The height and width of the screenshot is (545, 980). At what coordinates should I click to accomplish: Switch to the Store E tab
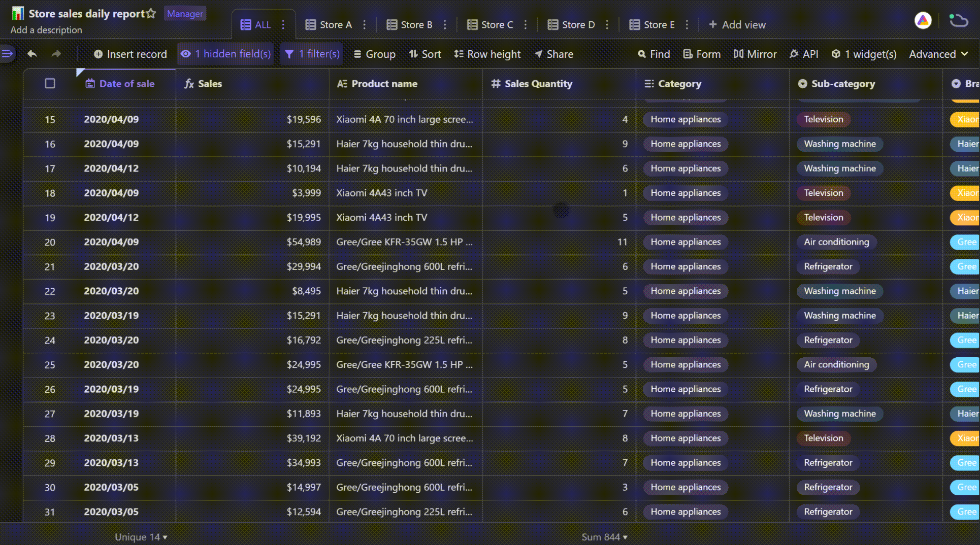click(652, 24)
